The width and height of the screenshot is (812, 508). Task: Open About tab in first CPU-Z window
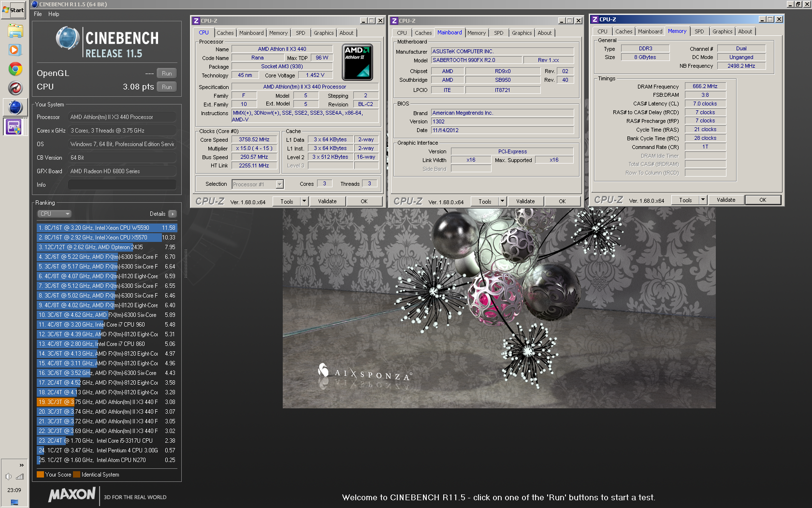point(346,33)
